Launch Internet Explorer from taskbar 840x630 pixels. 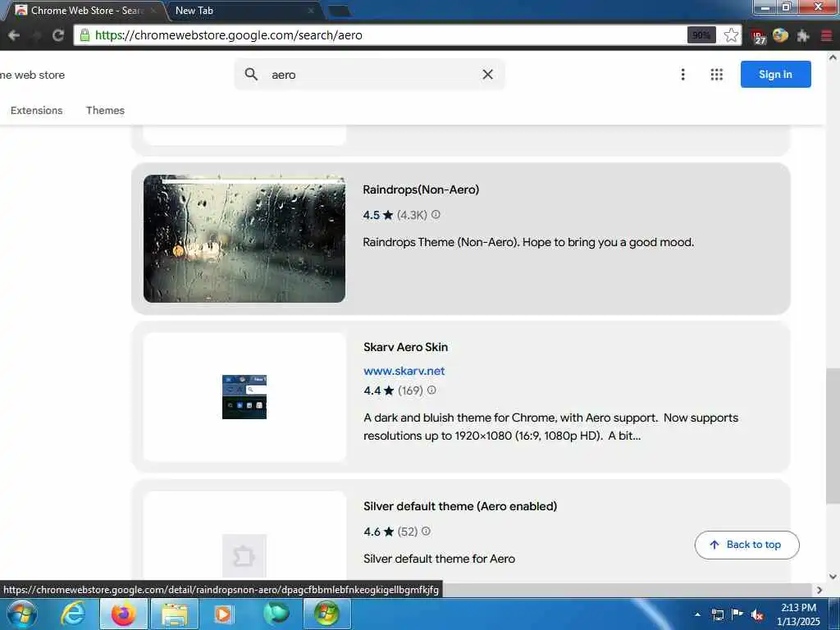point(73,614)
